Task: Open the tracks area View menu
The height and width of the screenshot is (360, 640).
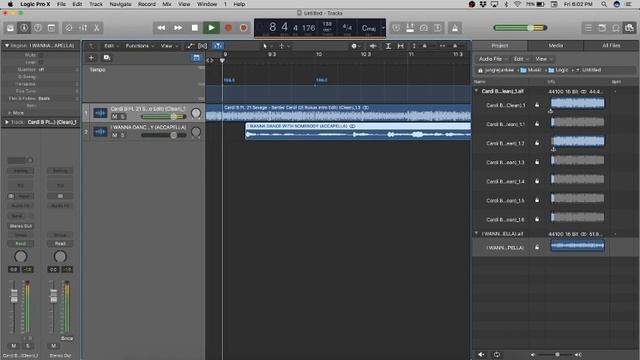Action: coord(169,46)
